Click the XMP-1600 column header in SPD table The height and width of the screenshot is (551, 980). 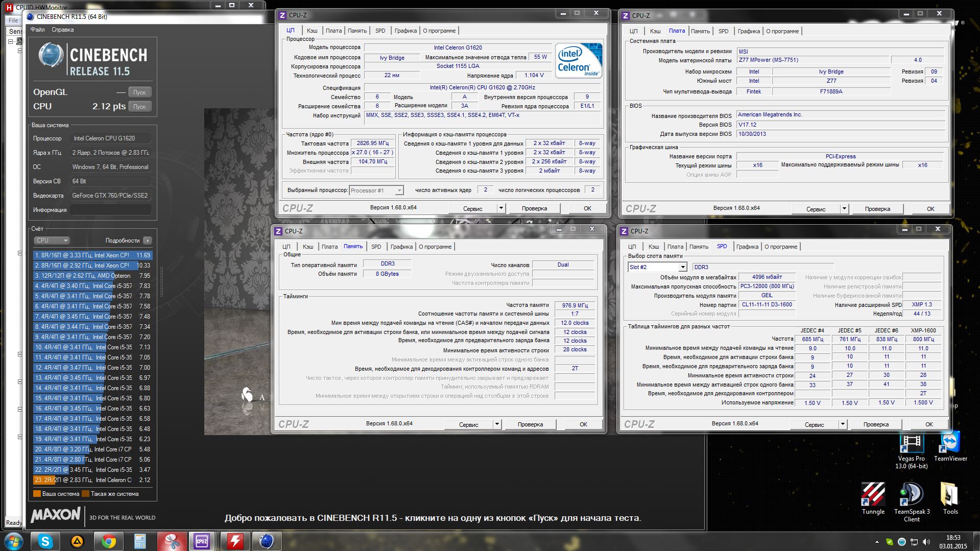923,330
